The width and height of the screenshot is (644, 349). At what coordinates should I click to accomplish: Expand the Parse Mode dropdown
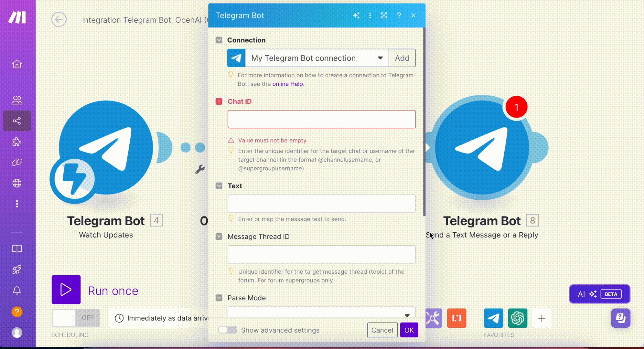[x=321, y=313]
